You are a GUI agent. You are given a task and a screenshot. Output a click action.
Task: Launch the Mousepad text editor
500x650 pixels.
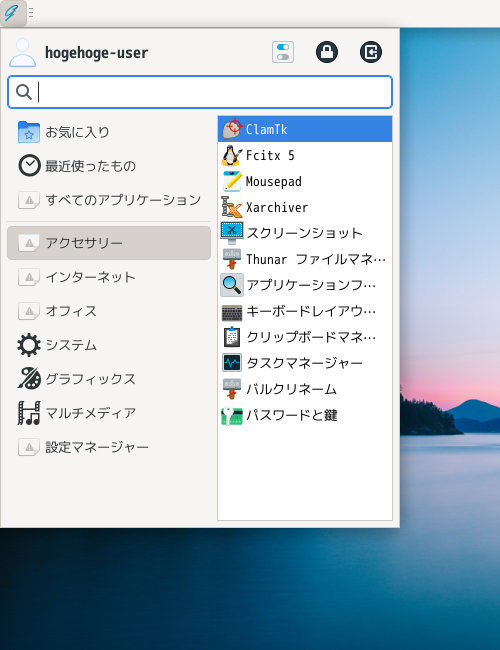(305, 182)
